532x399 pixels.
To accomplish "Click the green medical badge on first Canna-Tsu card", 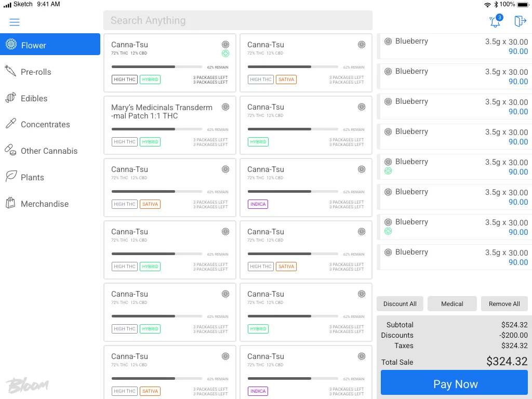I will click(x=225, y=54).
